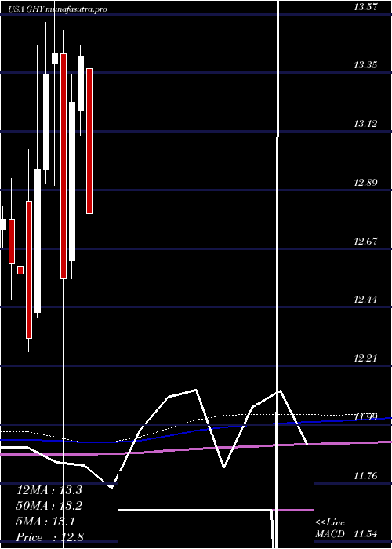Click the 'USA GHY munafasutra.pro' title text
Screen dimensions: 392x549
pyautogui.click(x=57, y=9)
